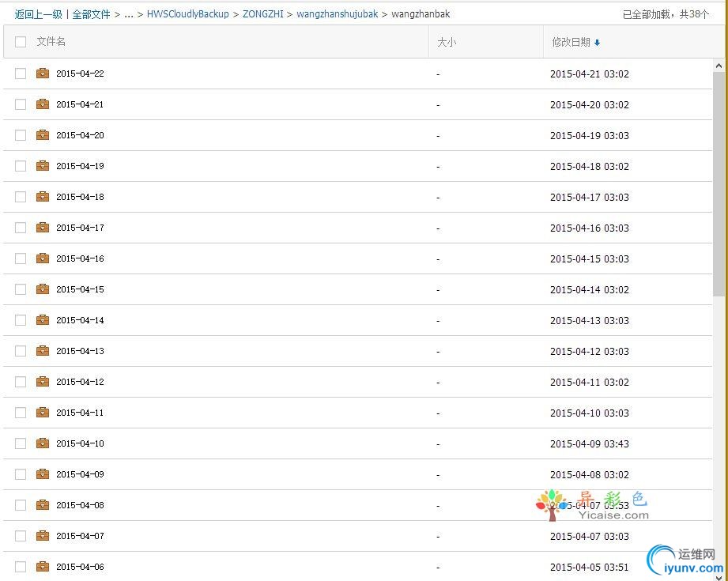This screenshot has height=581, width=728.
Task: Expand the ... breadcrumb ellipsis
Action: pos(129,14)
